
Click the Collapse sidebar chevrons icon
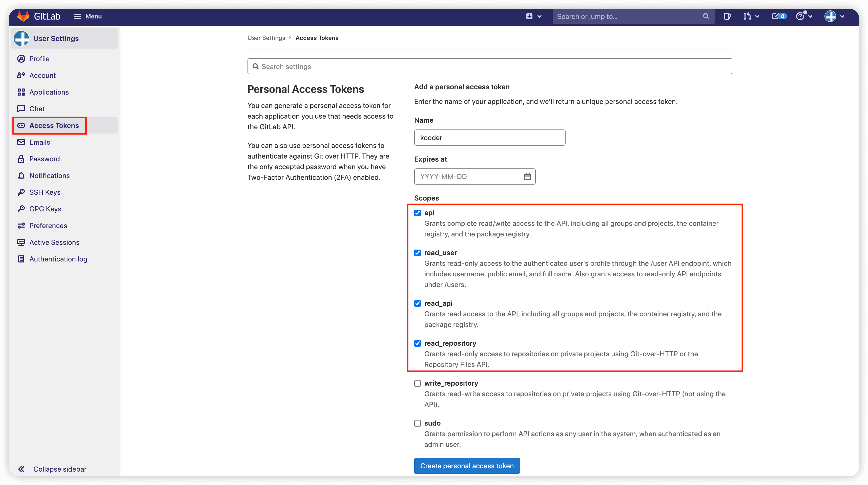tap(21, 469)
